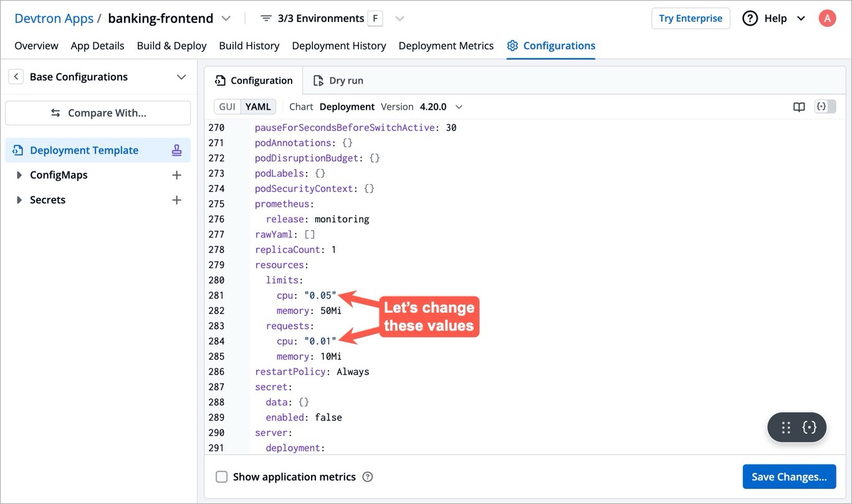
Task: Add a new Secret with plus icon
Action: point(176,200)
